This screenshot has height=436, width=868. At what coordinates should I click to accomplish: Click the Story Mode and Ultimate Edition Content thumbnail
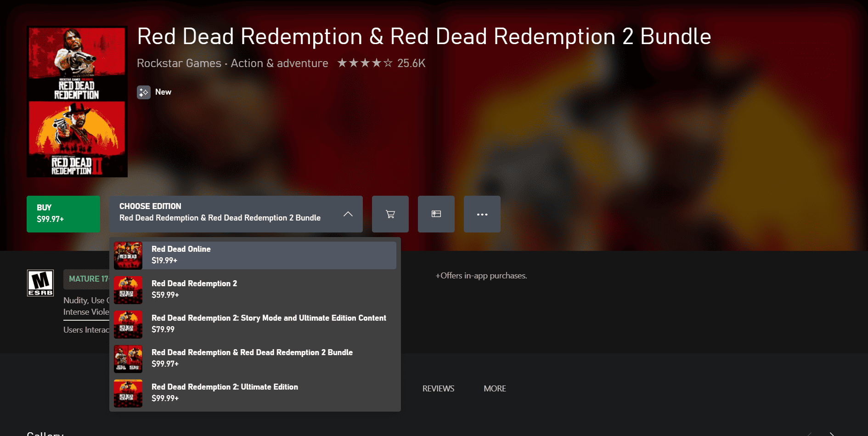pyautogui.click(x=128, y=324)
